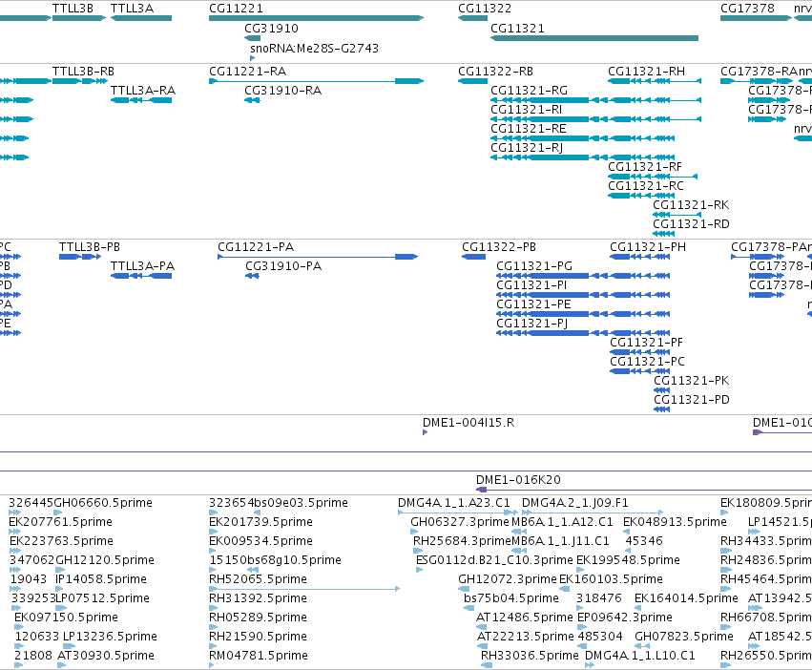This screenshot has width=812, height=670.
Task: Open transcript CG11321-RE
Action: coord(529,129)
